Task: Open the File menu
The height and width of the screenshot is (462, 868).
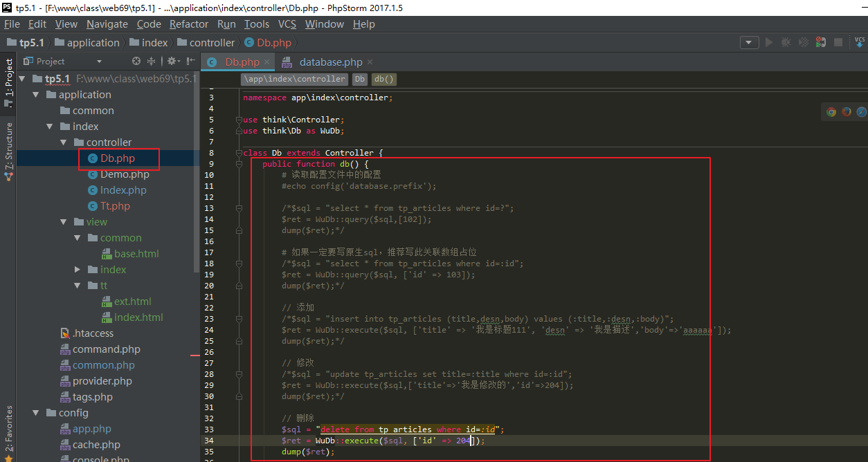Action: (12, 24)
